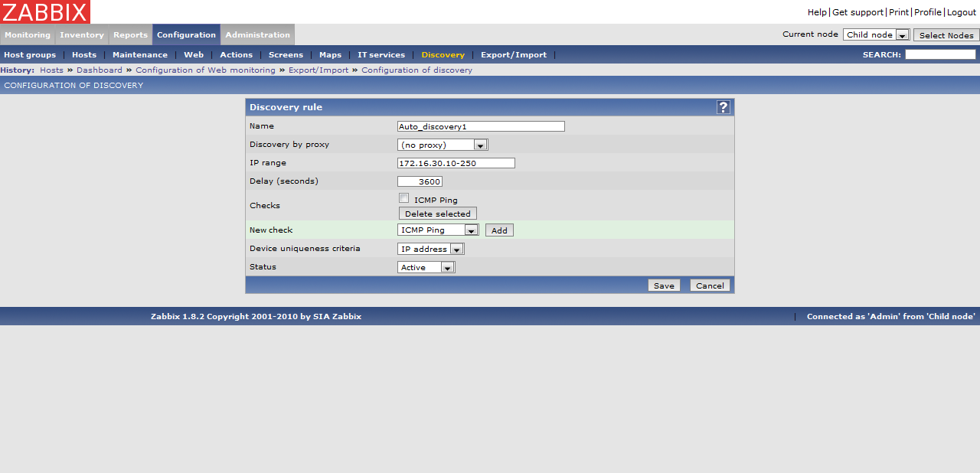
Task: Click the help question mark icon
Action: pyautogui.click(x=723, y=107)
